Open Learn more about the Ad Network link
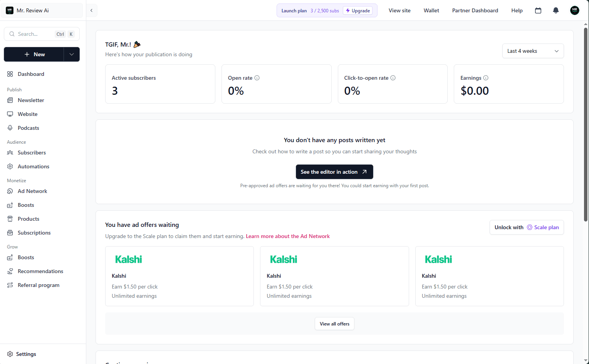Viewport: 589px width, 364px height. pyautogui.click(x=288, y=236)
